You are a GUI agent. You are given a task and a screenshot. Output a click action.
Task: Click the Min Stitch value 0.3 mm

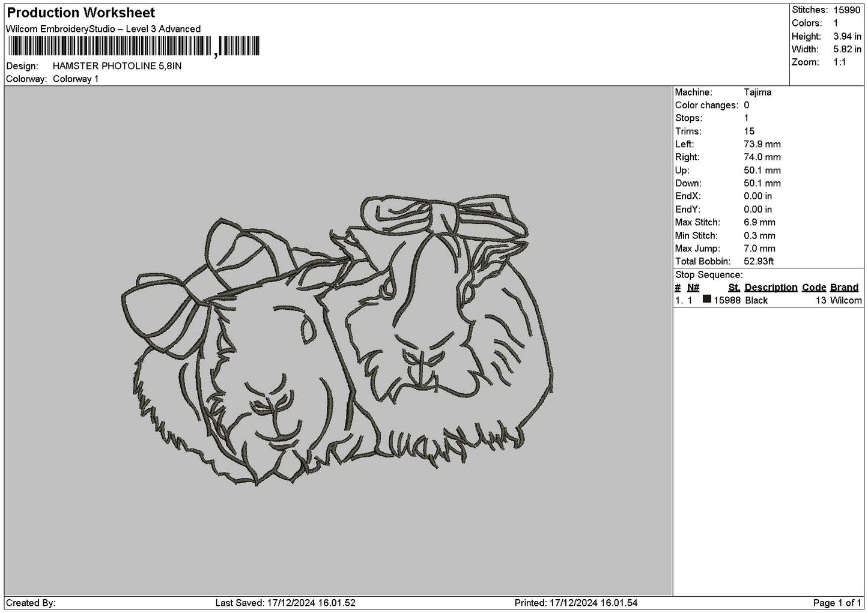tap(759, 236)
